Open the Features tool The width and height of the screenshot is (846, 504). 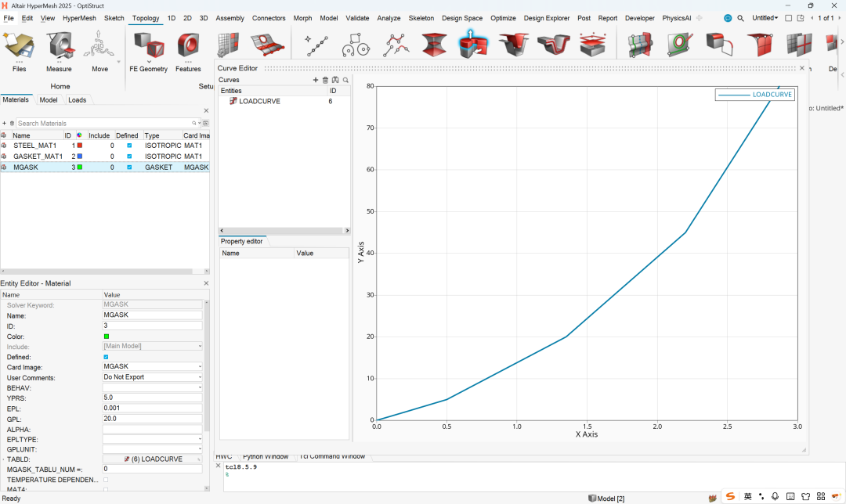tap(188, 47)
